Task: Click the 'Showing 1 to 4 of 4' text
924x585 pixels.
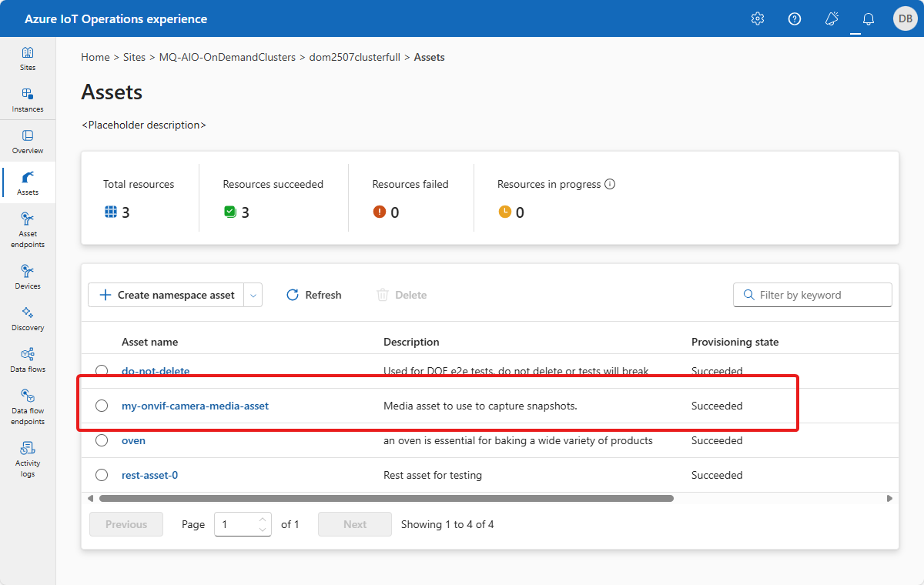Action: 447,524
